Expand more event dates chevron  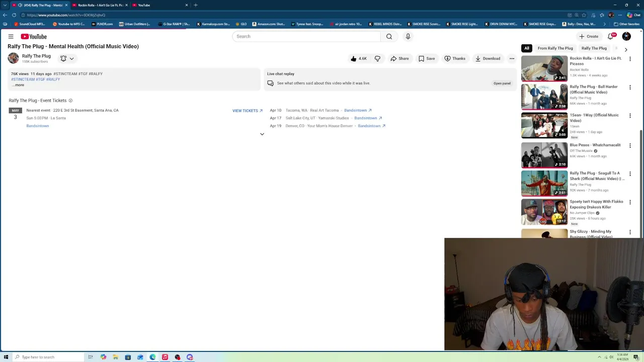pos(262,134)
